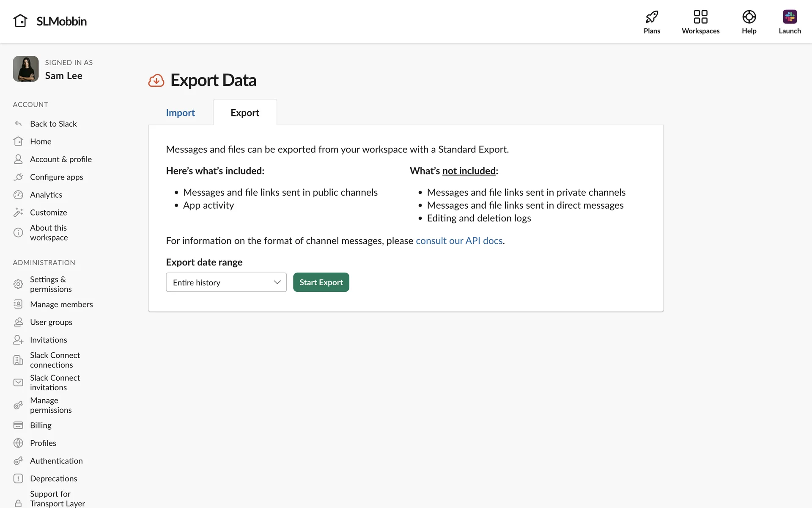The image size is (812, 508).
Task: Open the Deprecations sidebar item
Action: [53, 479]
